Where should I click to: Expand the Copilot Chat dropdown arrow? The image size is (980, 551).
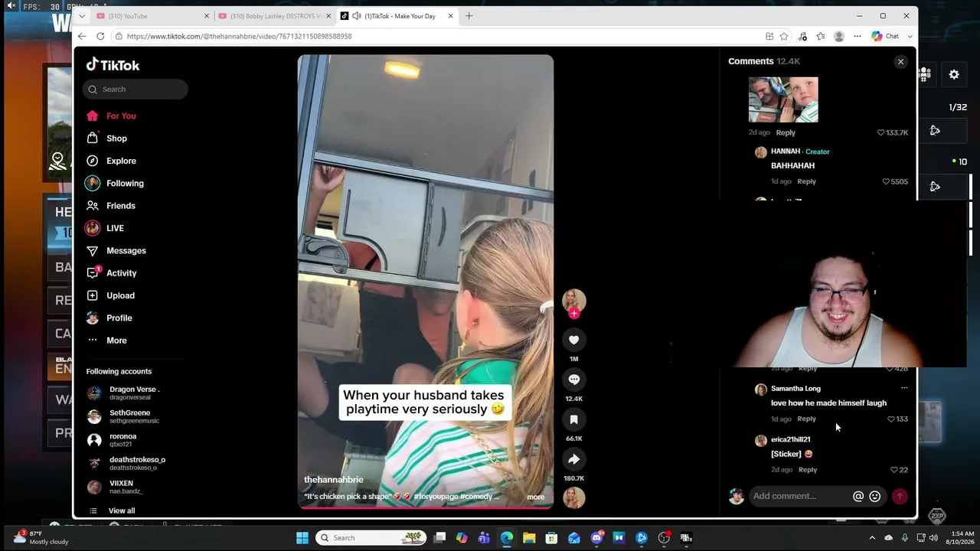coord(910,36)
